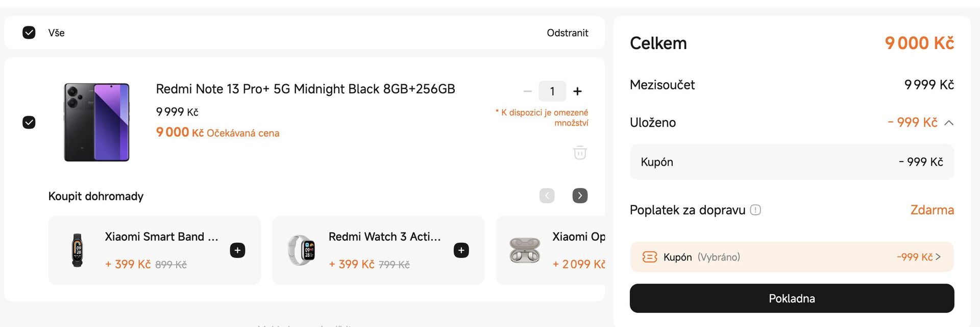This screenshot has width=980, height=327.
Task: Click the Pokladna checkout button
Action: [x=792, y=298]
